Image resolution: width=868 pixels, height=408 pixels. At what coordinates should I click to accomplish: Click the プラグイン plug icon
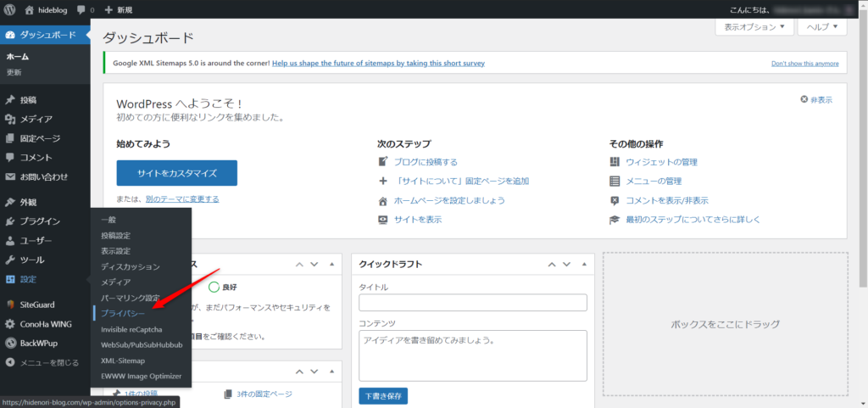pos(9,221)
